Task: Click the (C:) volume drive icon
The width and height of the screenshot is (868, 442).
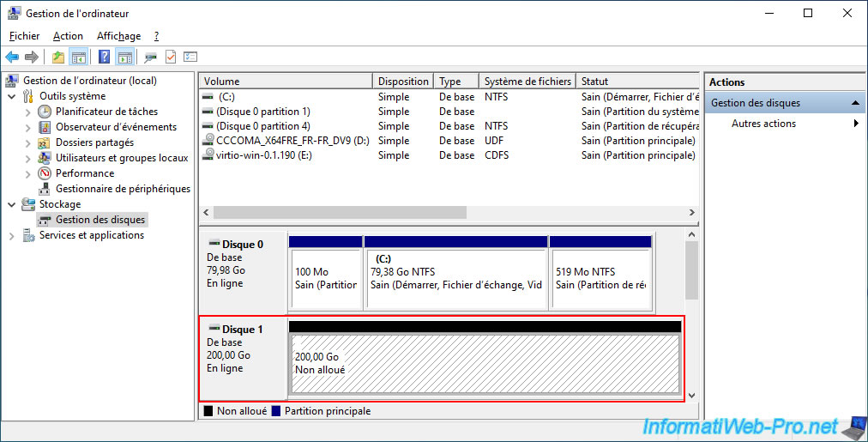Action: 208,97
